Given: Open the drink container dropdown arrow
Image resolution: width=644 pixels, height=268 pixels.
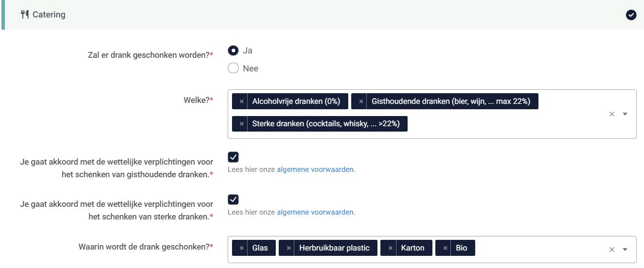Looking at the screenshot, I should coord(625,250).
